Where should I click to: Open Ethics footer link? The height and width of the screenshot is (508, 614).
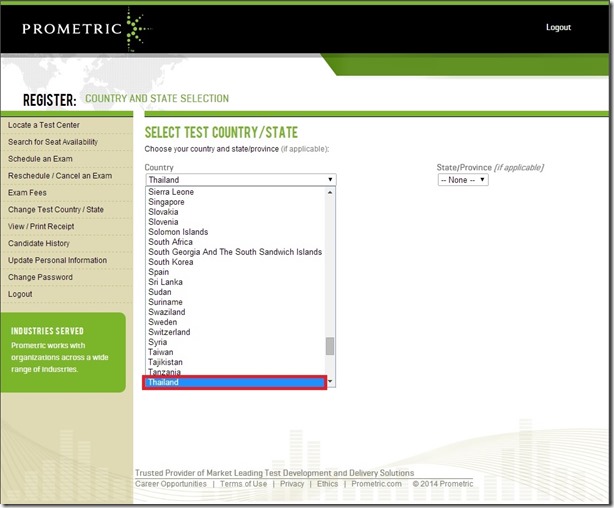pyautogui.click(x=327, y=484)
